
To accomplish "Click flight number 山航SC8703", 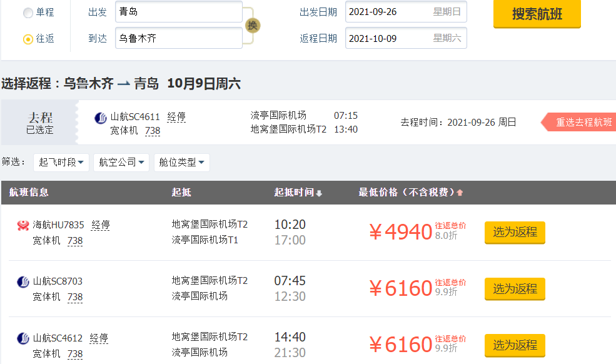I will click(x=58, y=281).
